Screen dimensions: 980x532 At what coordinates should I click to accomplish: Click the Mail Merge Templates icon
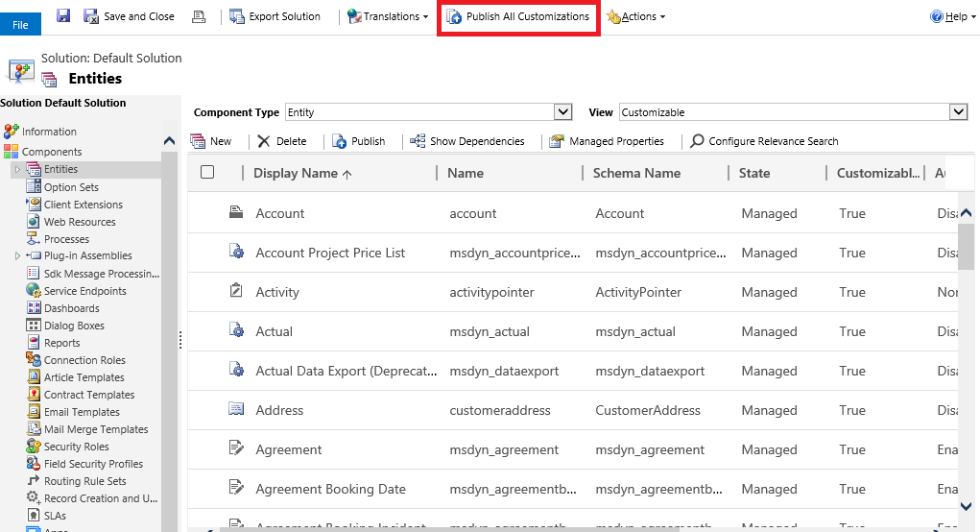pyautogui.click(x=34, y=429)
